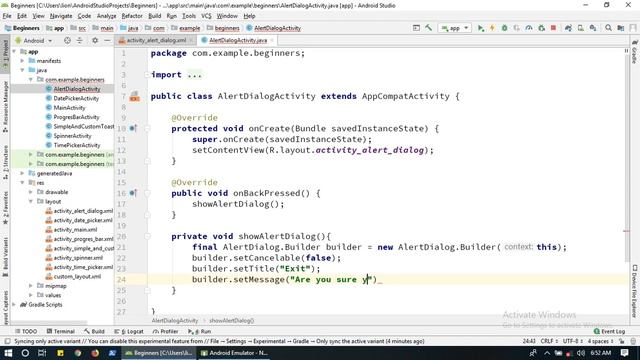Open DatePickerActivity in project tree
The width and height of the screenshot is (640, 360).
(76, 98)
